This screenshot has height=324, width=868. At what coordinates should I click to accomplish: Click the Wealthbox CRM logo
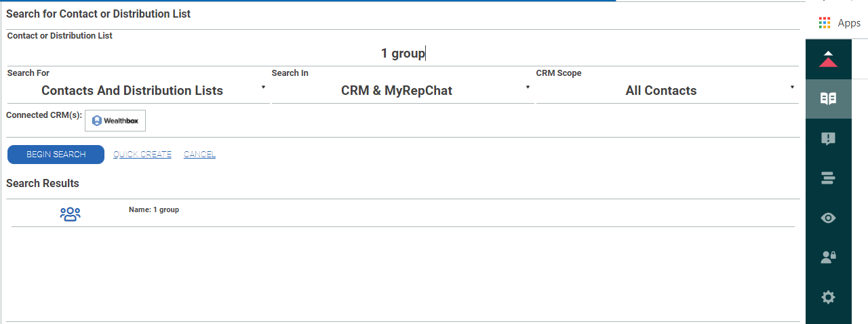coord(115,121)
